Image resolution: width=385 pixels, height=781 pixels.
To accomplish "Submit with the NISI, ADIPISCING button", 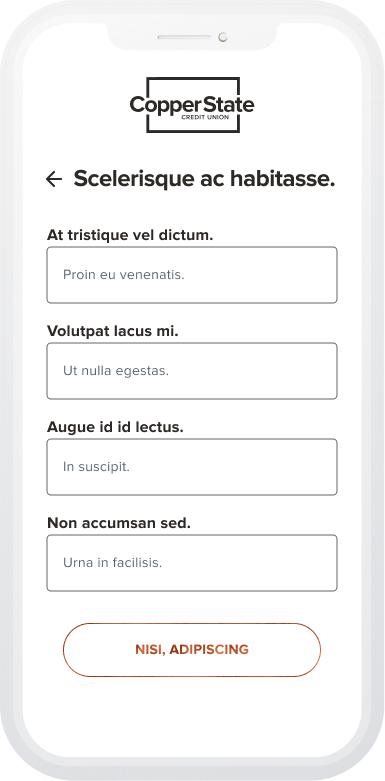I will point(192,650).
